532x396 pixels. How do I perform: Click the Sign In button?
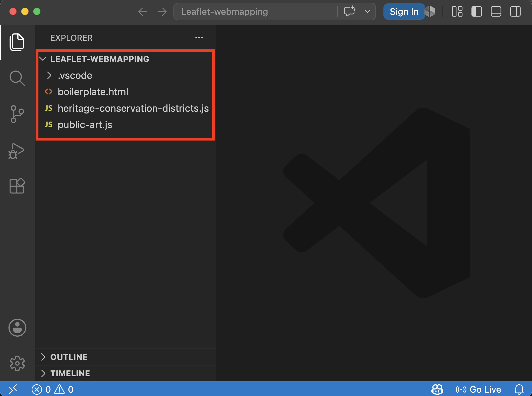(x=404, y=12)
